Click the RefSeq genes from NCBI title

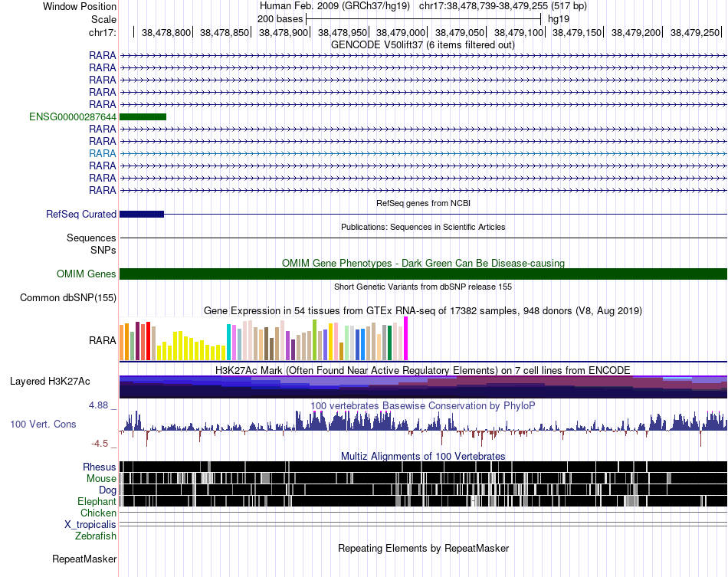click(x=424, y=203)
